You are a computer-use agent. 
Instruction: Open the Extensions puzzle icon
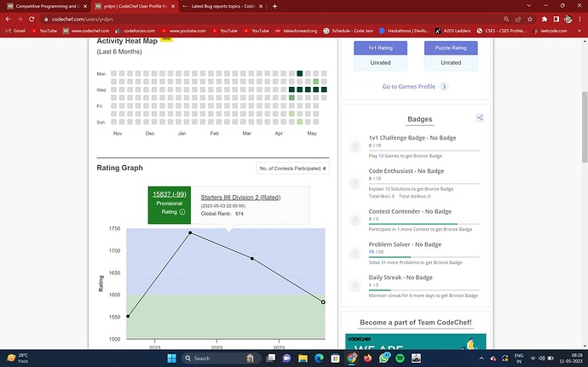tap(545, 19)
